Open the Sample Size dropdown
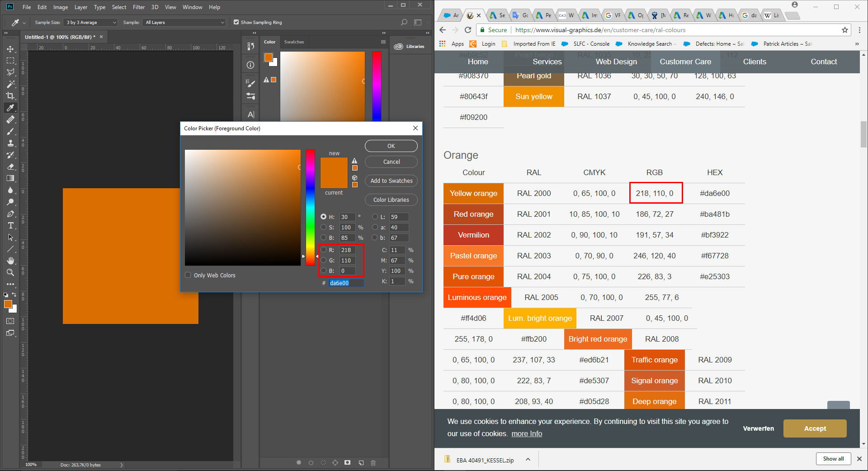The height and width of the screenshot is (471, 868). pos(90,22)
